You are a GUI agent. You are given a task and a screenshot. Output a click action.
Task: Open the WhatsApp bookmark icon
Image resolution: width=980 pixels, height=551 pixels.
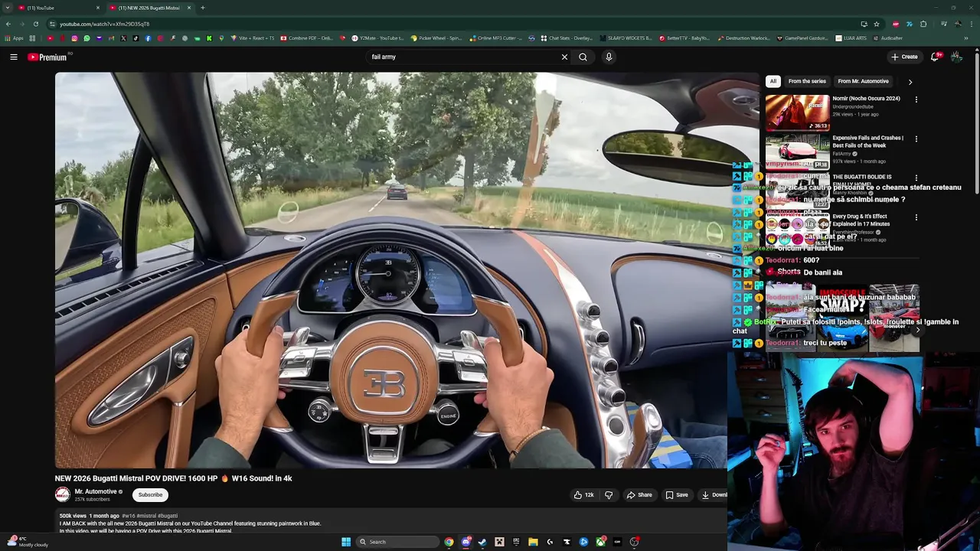pyautogui.click(x=87, y=38)
